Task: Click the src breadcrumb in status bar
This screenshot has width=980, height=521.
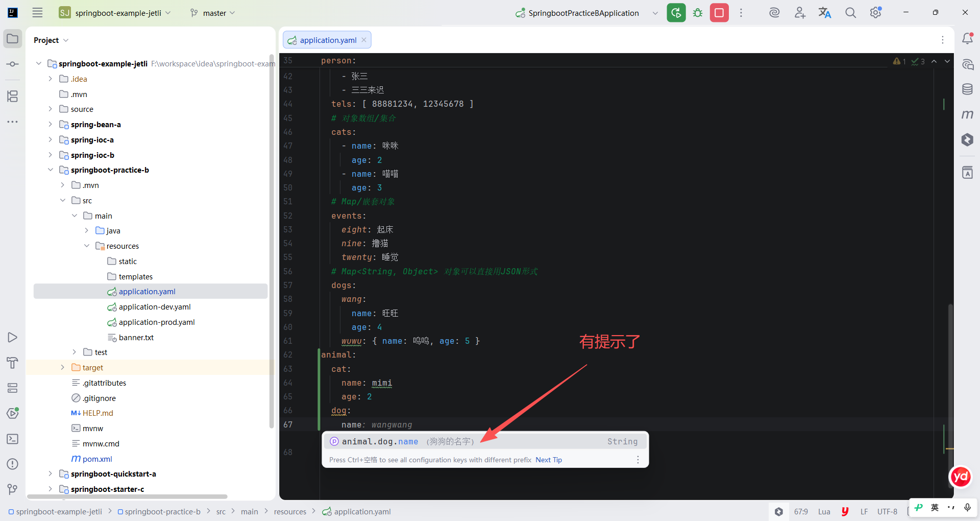Action: click(x=221, y=512)
